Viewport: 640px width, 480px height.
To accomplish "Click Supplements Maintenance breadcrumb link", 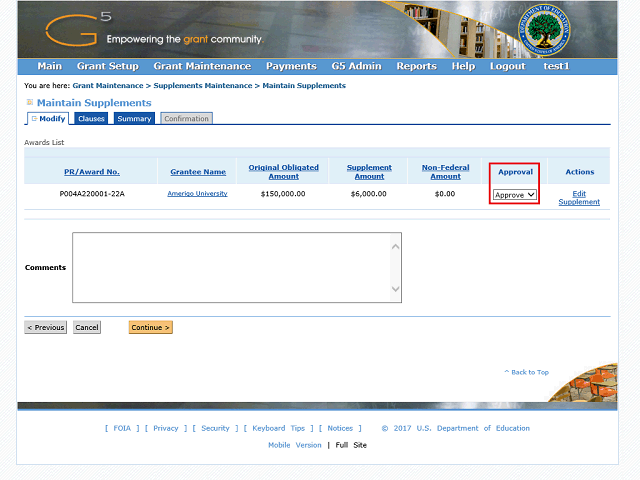I will click(x=203, y=86).
